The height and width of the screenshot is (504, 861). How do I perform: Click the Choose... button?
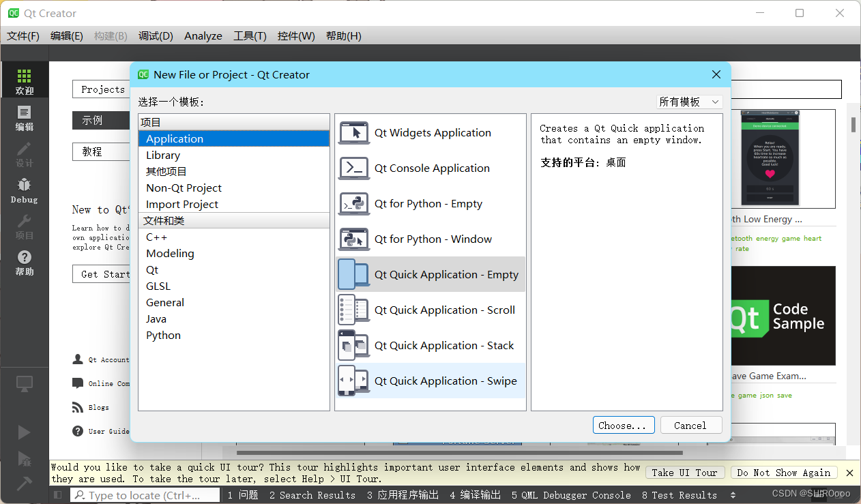click(x=624, y=425)
